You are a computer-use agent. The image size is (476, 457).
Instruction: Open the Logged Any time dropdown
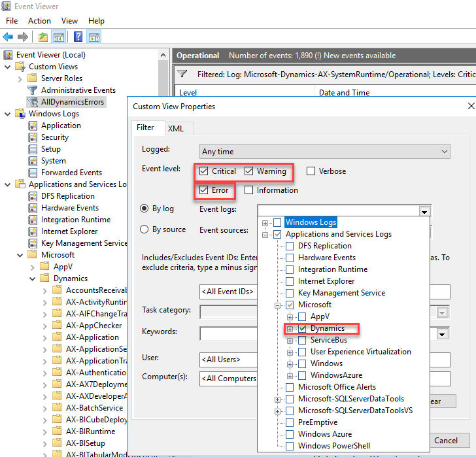click(324, 152)
